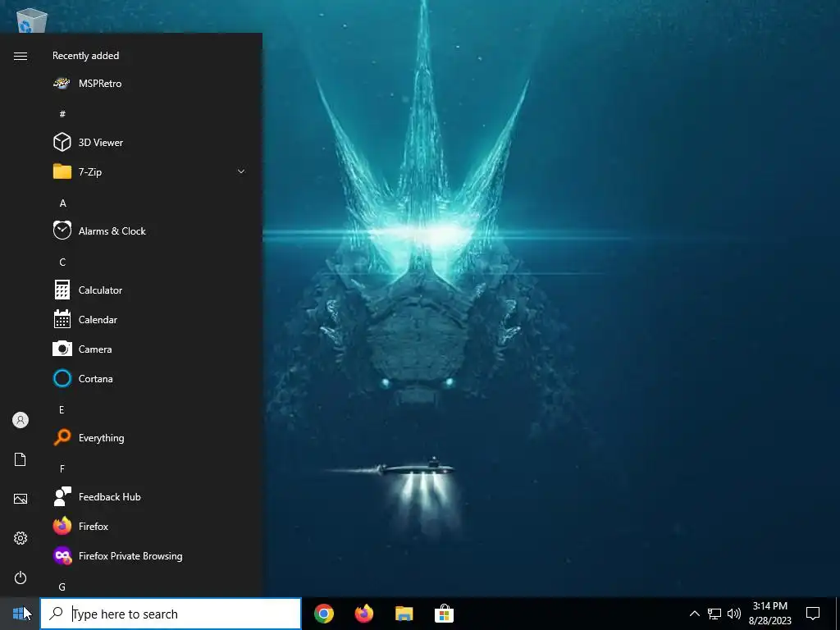This screenshot has height=630, width=840.
Task: Open Microsoft Store from taskbar
Action: click(444, 614)
